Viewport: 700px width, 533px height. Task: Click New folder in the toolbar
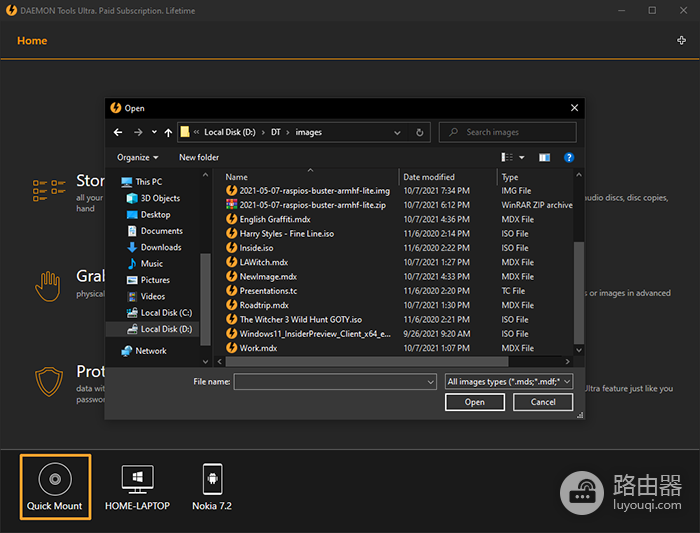click(199, 158)
